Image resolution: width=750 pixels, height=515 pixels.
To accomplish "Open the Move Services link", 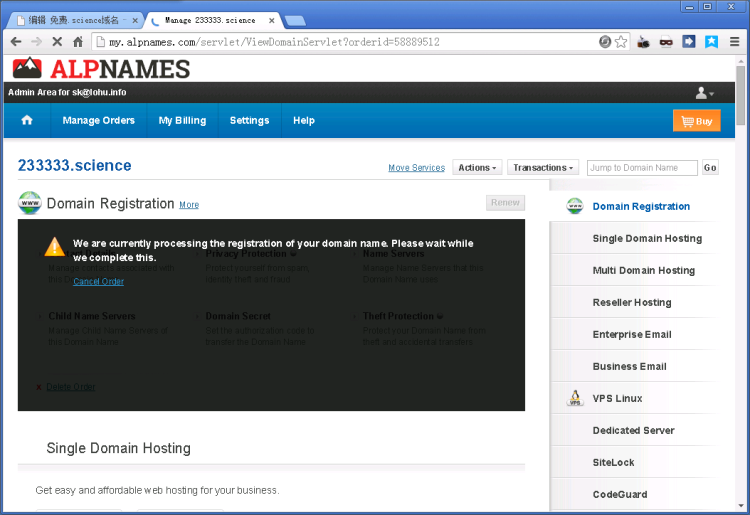I will 417,168.
